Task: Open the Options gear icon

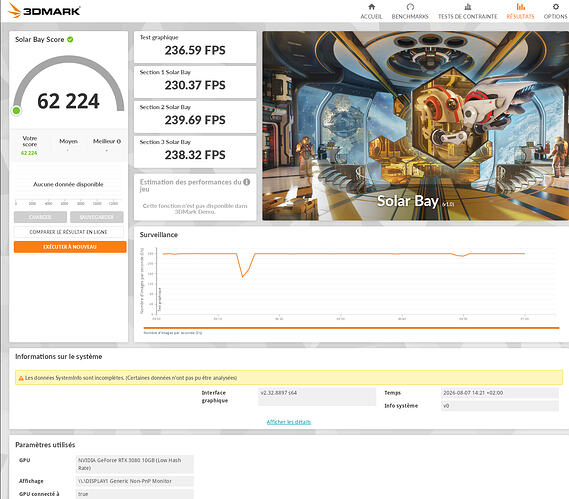Action: coord(556,7)
